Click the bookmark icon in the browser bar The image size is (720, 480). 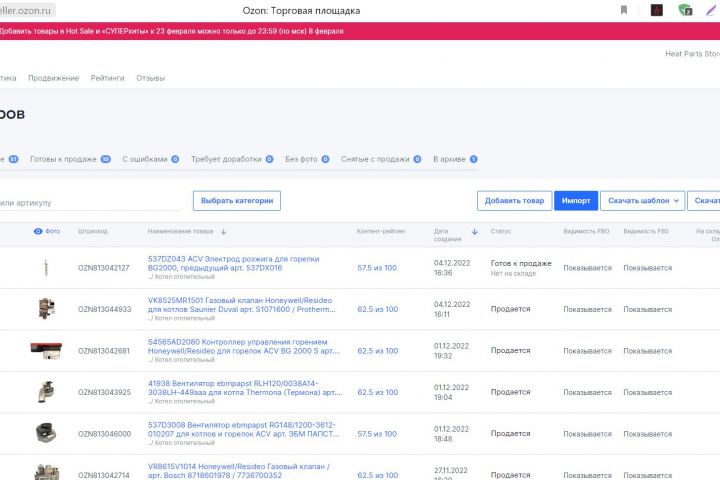pos(624,10)
